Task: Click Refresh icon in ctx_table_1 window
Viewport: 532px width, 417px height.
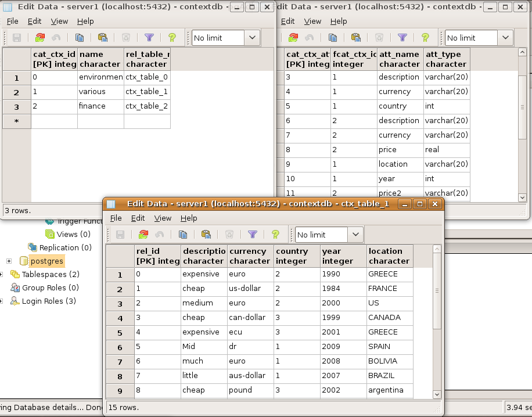Action: (x=143, y=235)
